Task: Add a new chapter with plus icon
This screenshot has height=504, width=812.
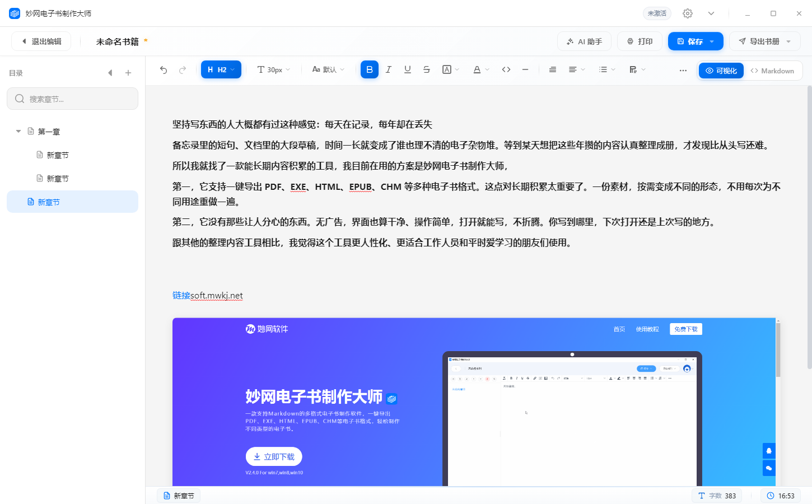Action: pos(128,73)
